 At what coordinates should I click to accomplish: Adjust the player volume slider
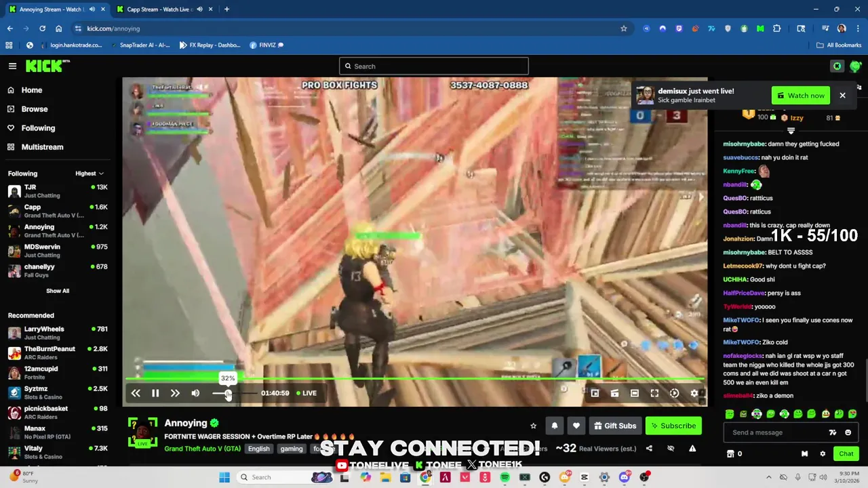235,393
